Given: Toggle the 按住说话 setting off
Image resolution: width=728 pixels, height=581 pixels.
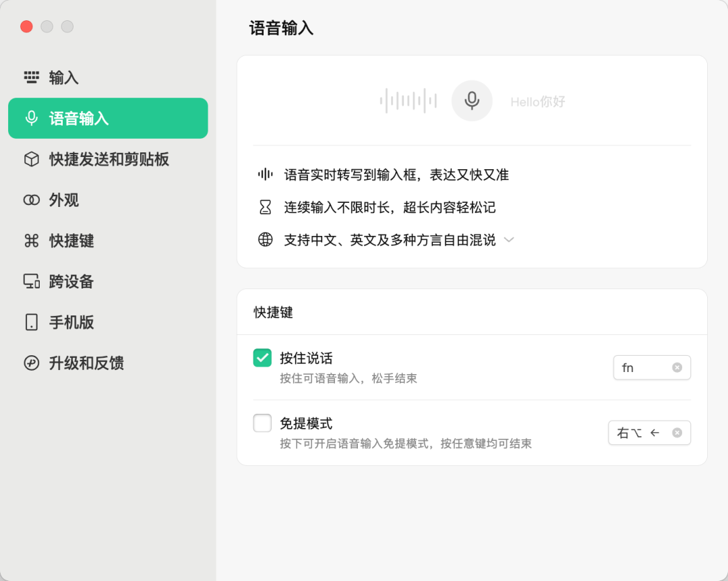Looking at the screenshot, I should [x=262, y=357].
